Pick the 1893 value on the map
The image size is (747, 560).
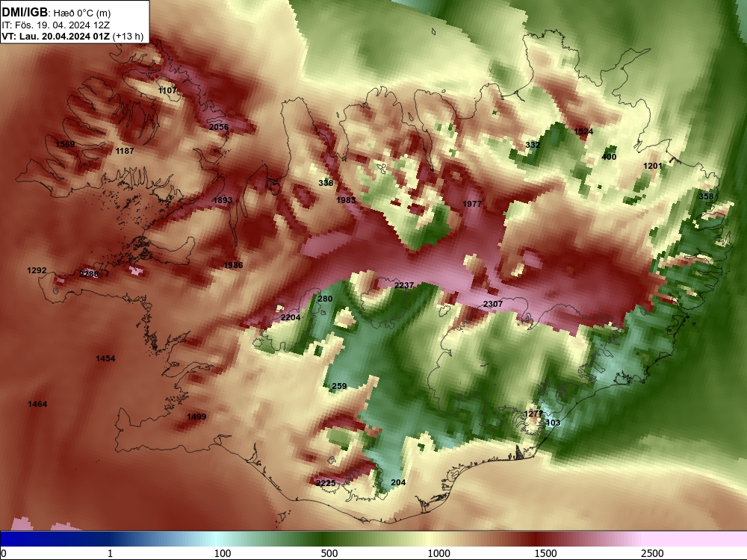(x=223, y=200)
